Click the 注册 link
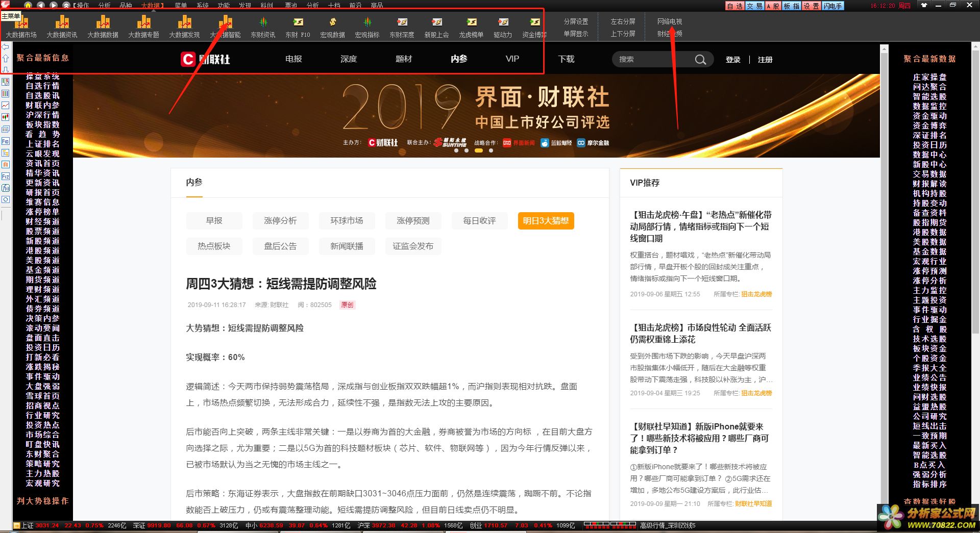 pos(765,60)
